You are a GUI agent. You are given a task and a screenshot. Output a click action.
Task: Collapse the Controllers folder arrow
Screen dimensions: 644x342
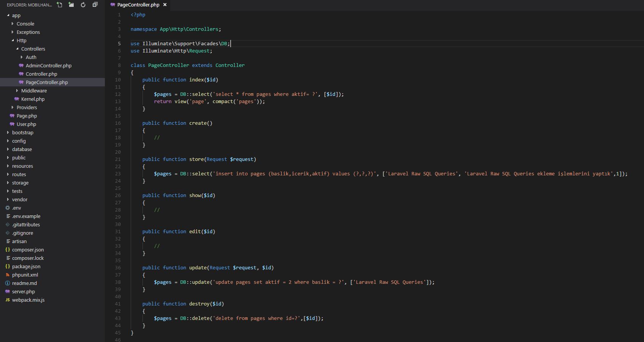(x=17, y=49)
